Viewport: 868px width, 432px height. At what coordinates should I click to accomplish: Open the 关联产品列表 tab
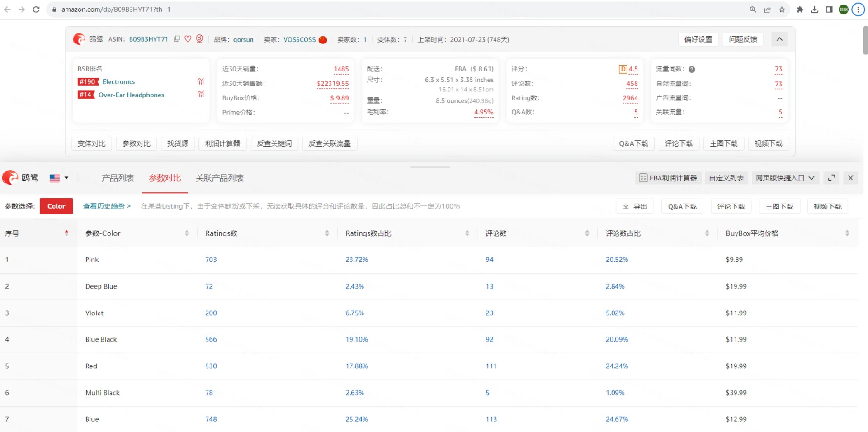[x=220, y=178]
